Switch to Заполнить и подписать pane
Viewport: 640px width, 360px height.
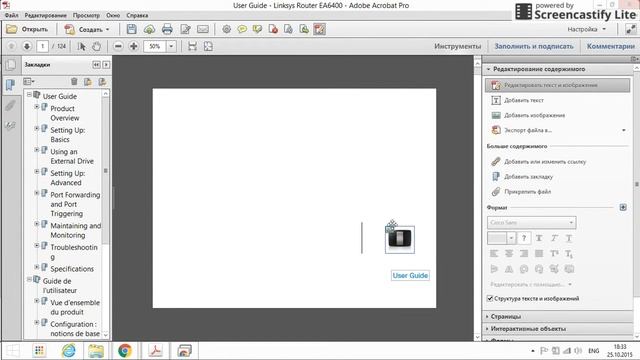(534, 46)
